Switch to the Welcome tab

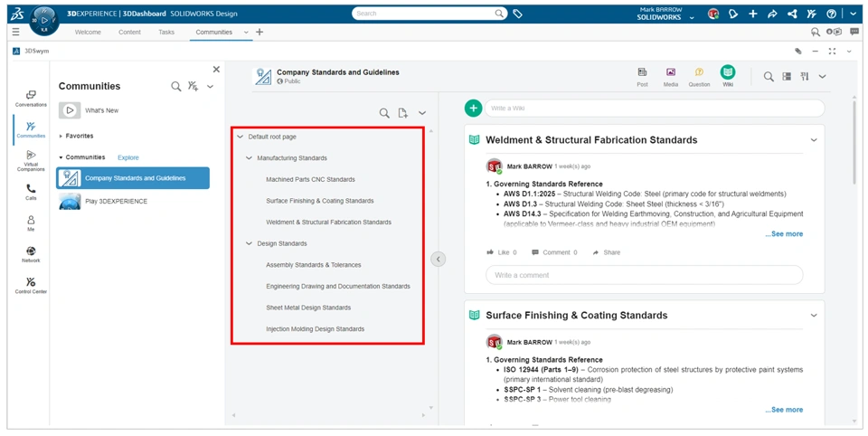pyautogui.click(x=88, y=33)
